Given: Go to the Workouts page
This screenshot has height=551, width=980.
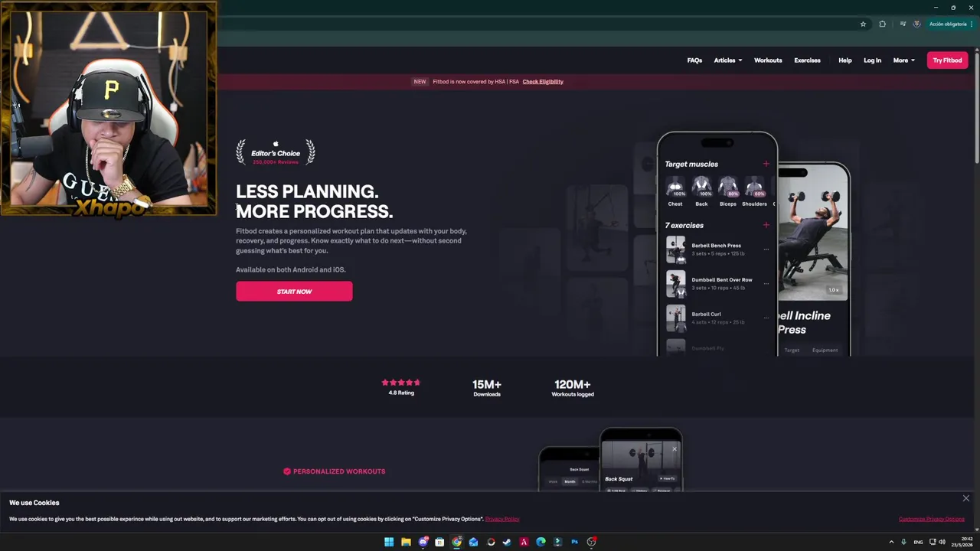Looking at the screenshot, I should pos(768,60).
